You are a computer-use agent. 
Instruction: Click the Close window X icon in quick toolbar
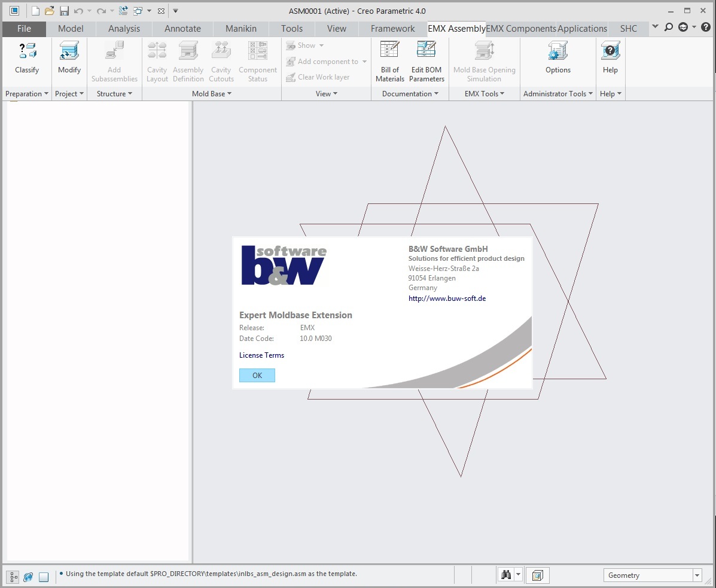pos(161,11)
